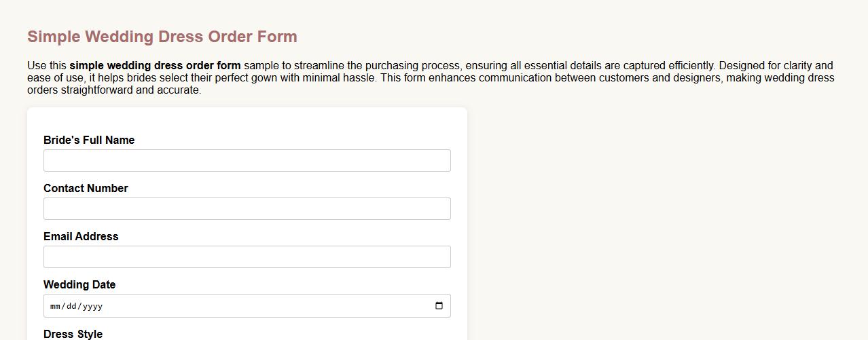This screenshot has height=340, width=868.
Task: Click the "Bride's Full Name" label
Action: coord(89,140)
